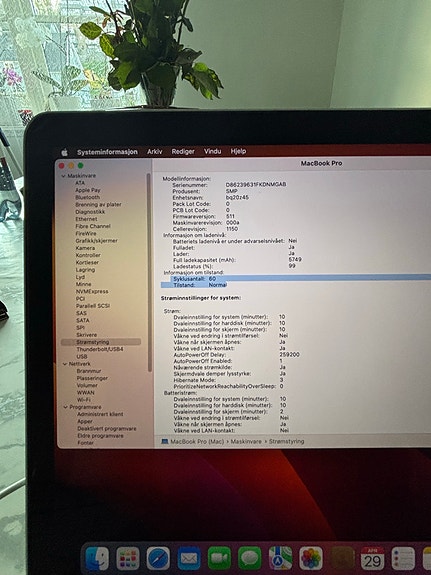Click Maskinvare in the bottom path bar
Viewport: 431px width, 575px height.
pos(246,442)
